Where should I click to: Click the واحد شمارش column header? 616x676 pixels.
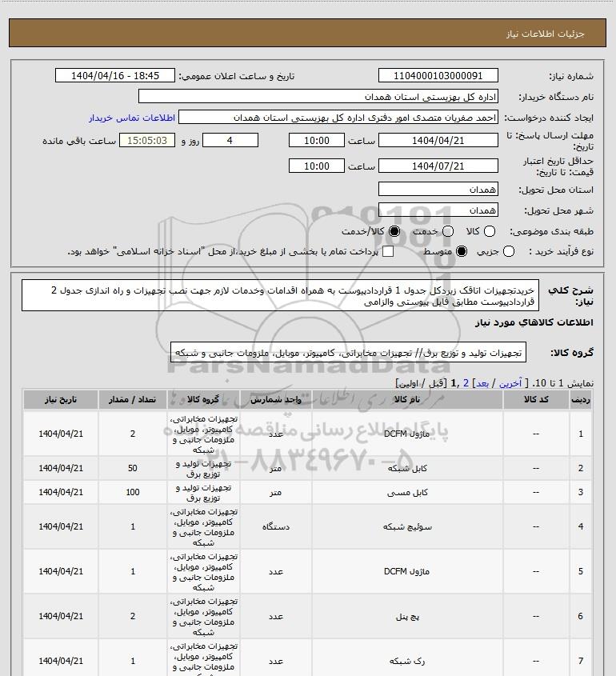[275, 399]
